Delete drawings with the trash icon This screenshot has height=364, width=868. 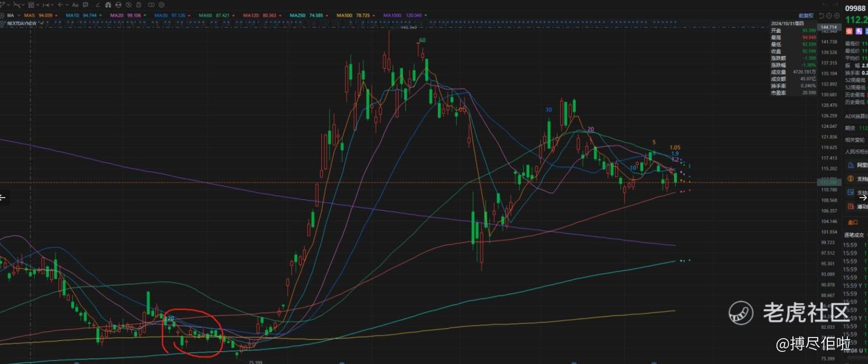138,5
